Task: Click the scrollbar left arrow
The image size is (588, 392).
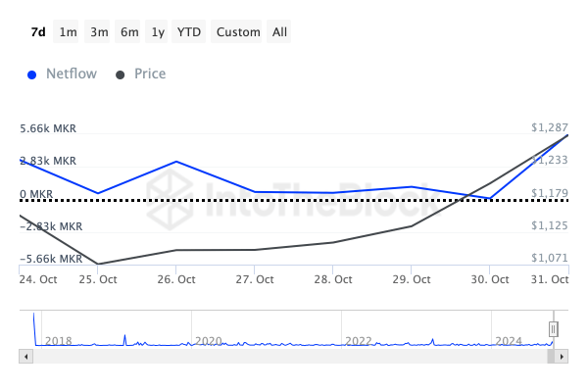Action: pyautogui.click(x=24, y=357)
